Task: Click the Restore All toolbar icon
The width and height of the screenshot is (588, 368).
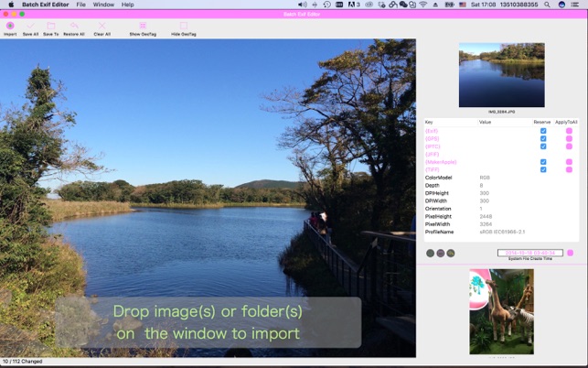Action: click(74, 26)
